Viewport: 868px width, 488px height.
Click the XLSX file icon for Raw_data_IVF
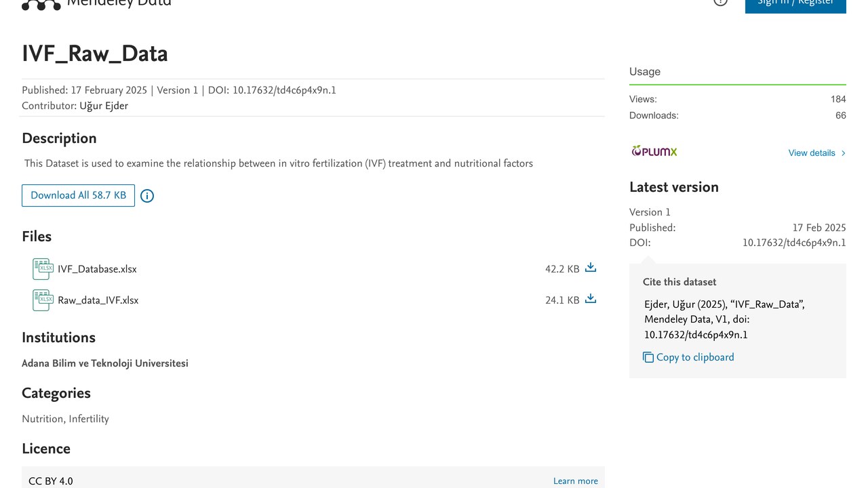point(43,300)
